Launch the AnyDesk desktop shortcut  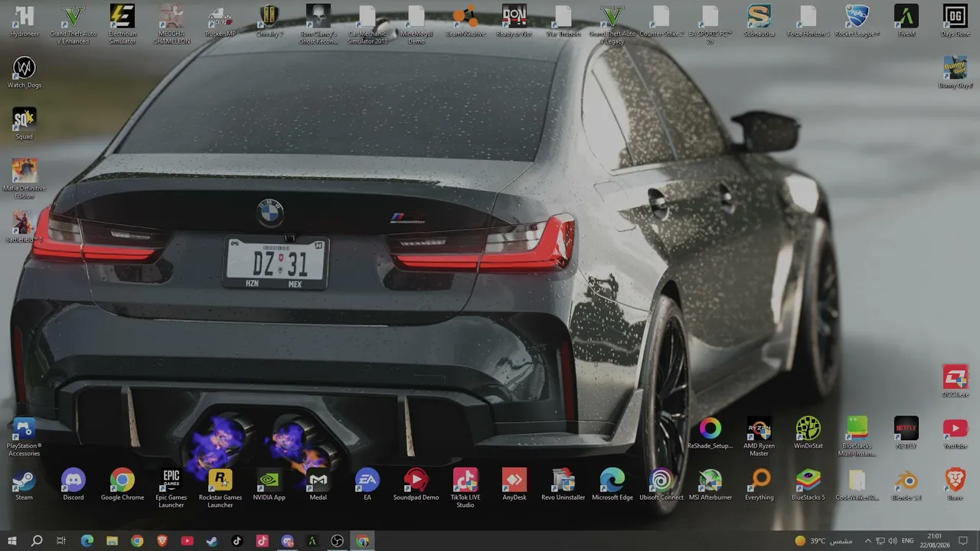coord(514,485)
